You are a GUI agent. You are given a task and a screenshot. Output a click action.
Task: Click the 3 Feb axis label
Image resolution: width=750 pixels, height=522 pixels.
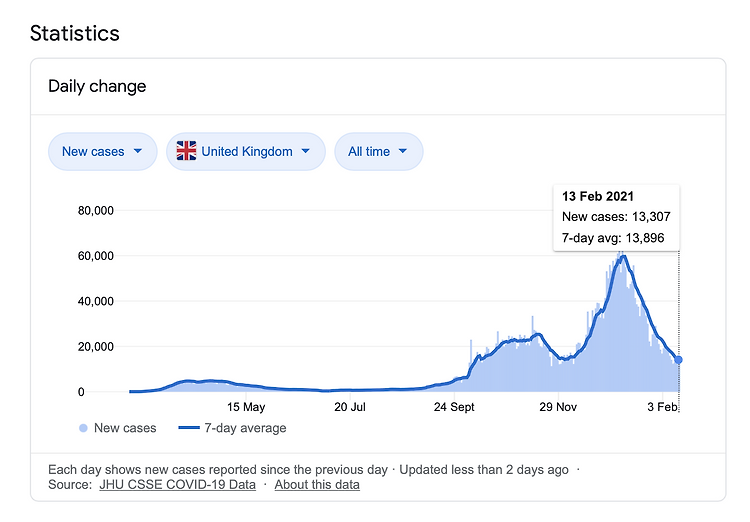662,407
